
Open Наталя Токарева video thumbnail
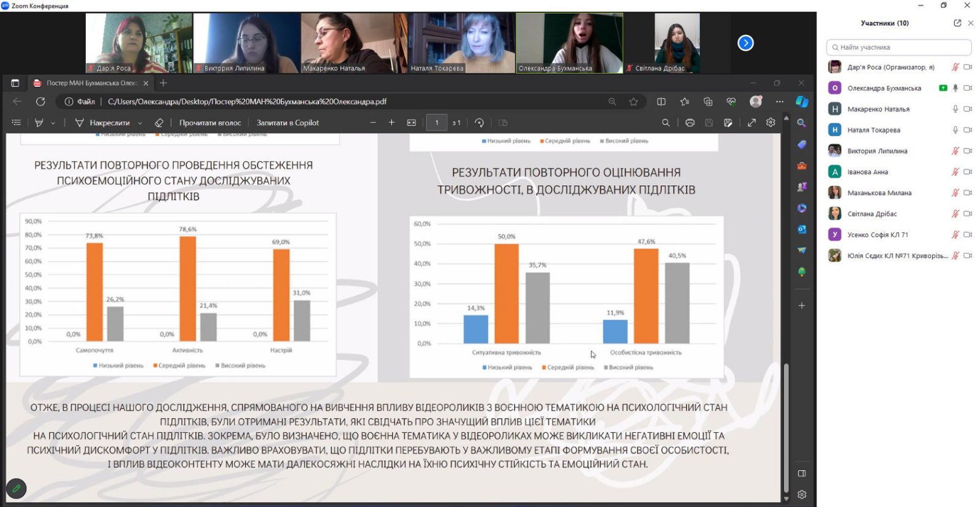coord(462,43)
